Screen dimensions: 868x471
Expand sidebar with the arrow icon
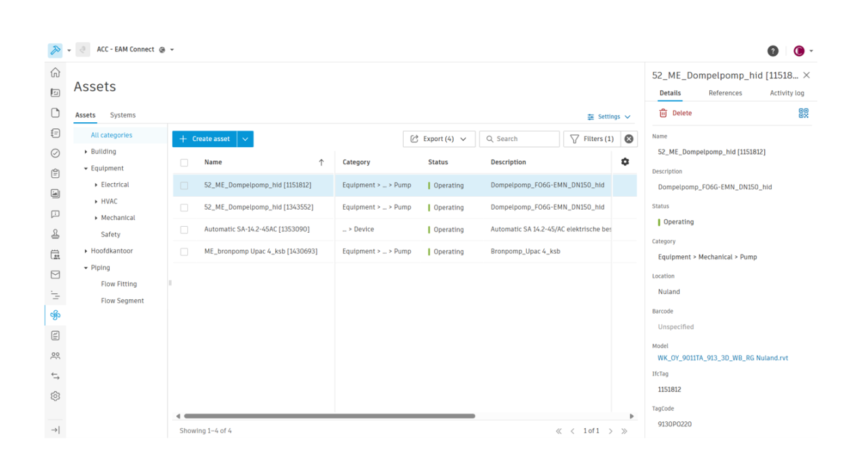56,430
